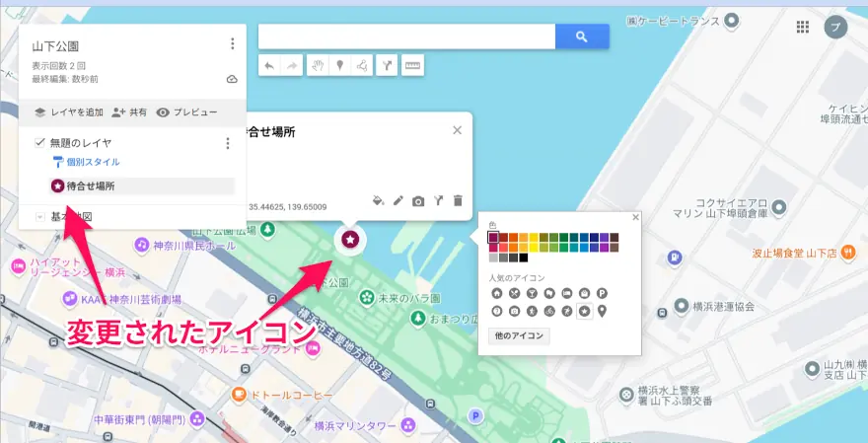The image size is (868, 443).
Task: Delete the marker with the trash icon
Action: pos(458,200)
